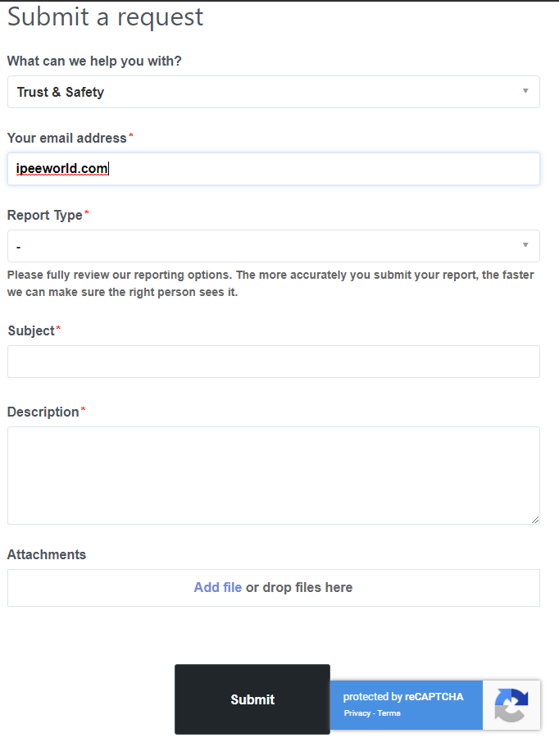
Task: Click the Report Type placeholder dash
Action: [18, 246]
